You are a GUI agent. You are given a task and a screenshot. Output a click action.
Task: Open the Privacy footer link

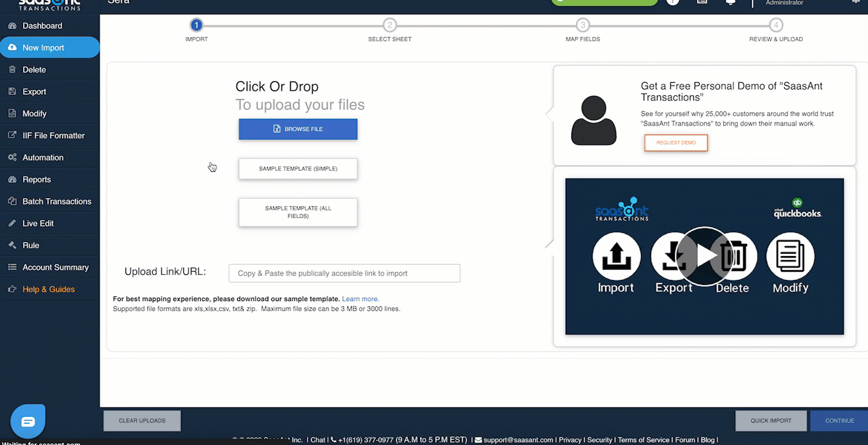[x=570, y=440]
